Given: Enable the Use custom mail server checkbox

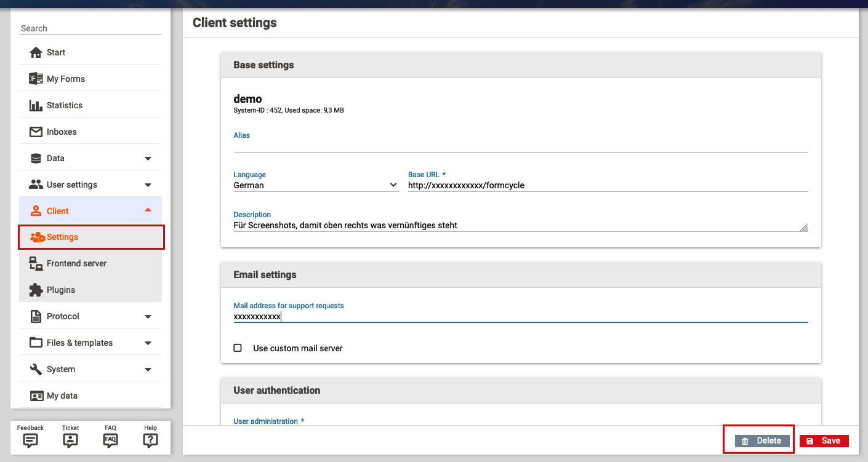Looking at the screenshot, I should pyautogui.click(x=238, y=348).
